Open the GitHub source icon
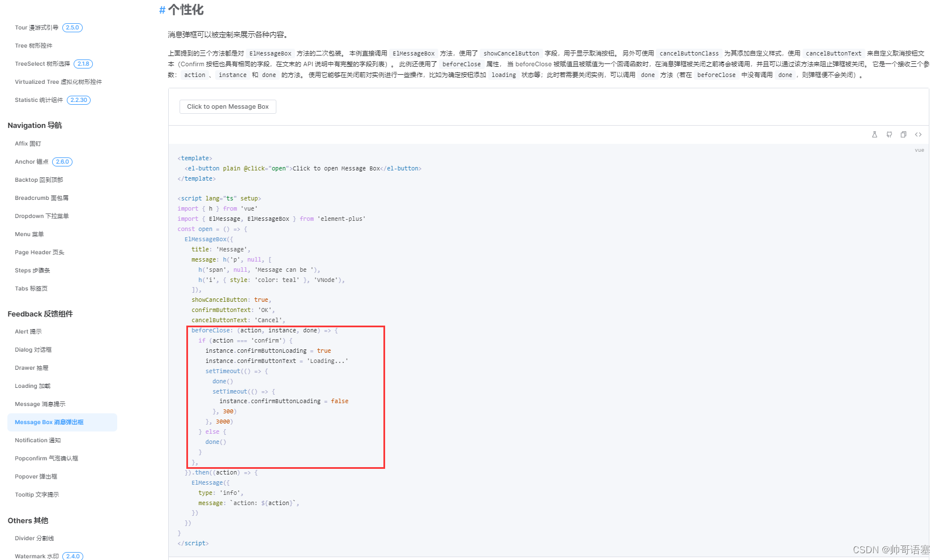This screenshot has width=939, height=560. 889,135
